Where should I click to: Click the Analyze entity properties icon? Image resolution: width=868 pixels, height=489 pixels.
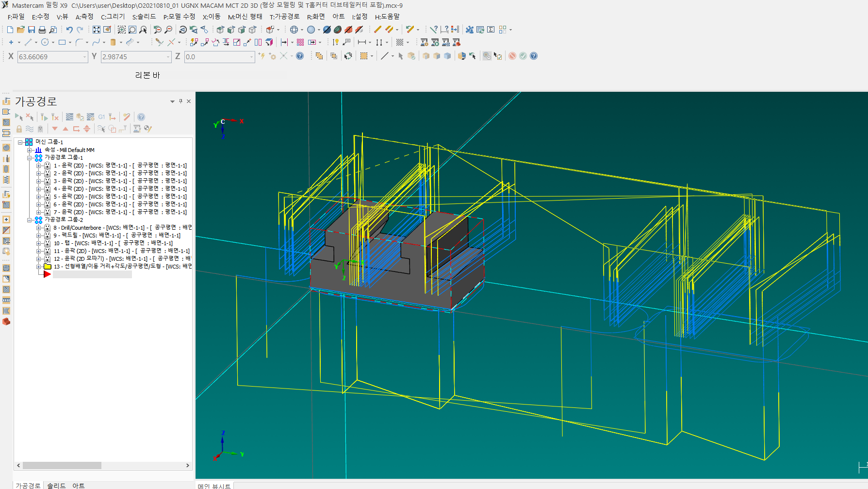click(434, 30)
